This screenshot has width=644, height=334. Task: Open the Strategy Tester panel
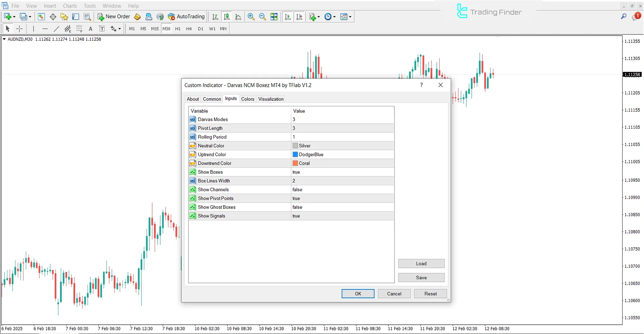pyautogui.click(x=87, y=16)
